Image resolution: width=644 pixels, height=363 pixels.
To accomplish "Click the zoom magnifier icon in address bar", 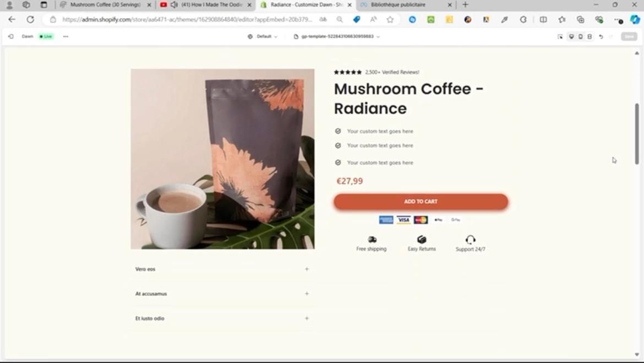I will pyautogui.click(x=340, y=19).
